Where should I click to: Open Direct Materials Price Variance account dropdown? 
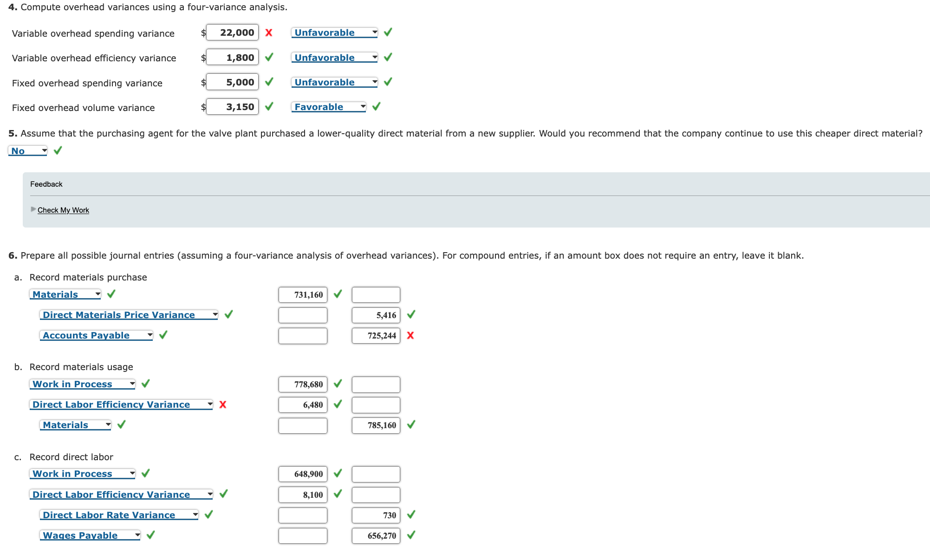129,315
